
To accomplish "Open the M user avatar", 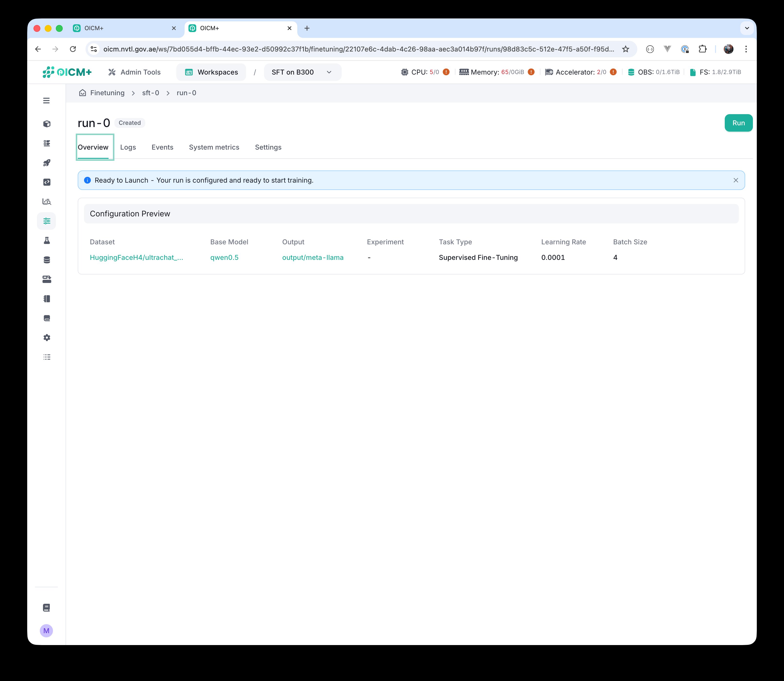I will (46, 631).
